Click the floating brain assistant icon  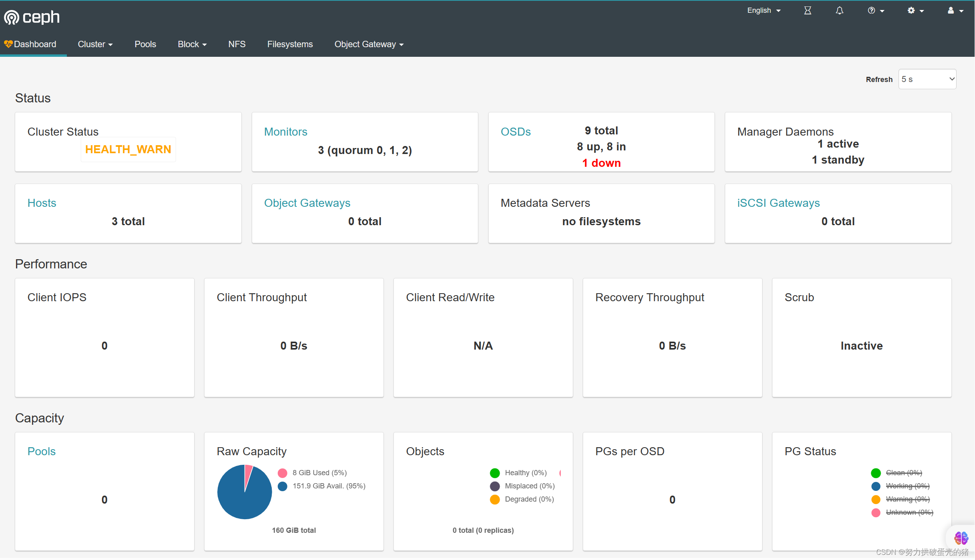[961, 538]
